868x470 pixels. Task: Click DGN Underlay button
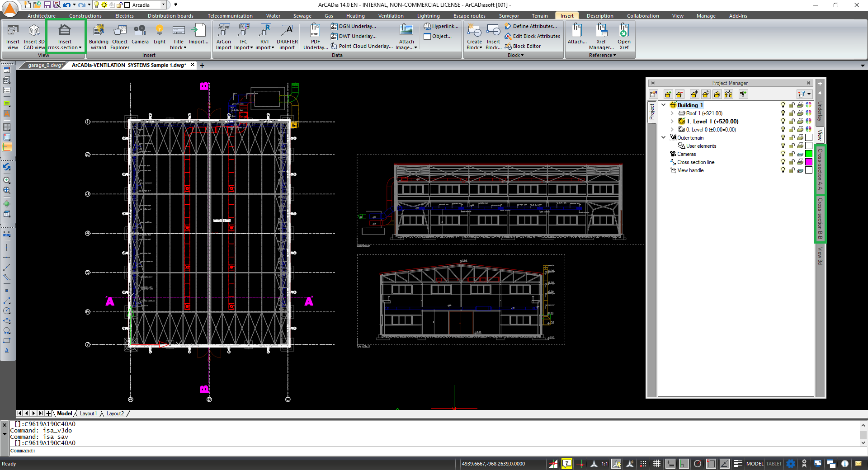pos(353,26)
